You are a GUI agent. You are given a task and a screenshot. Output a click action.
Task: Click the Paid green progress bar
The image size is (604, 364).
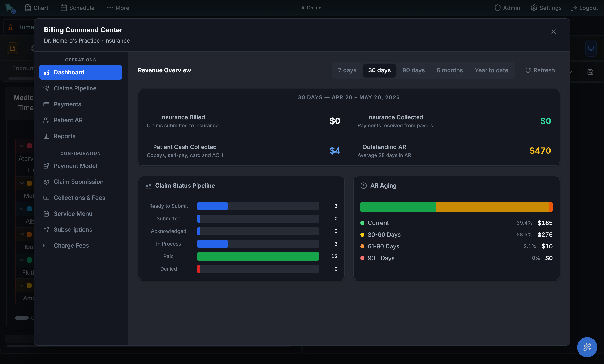[x=258, y=256]
